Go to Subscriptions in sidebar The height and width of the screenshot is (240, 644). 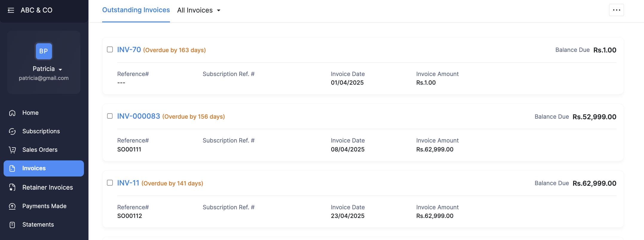[x=41, y=131]
